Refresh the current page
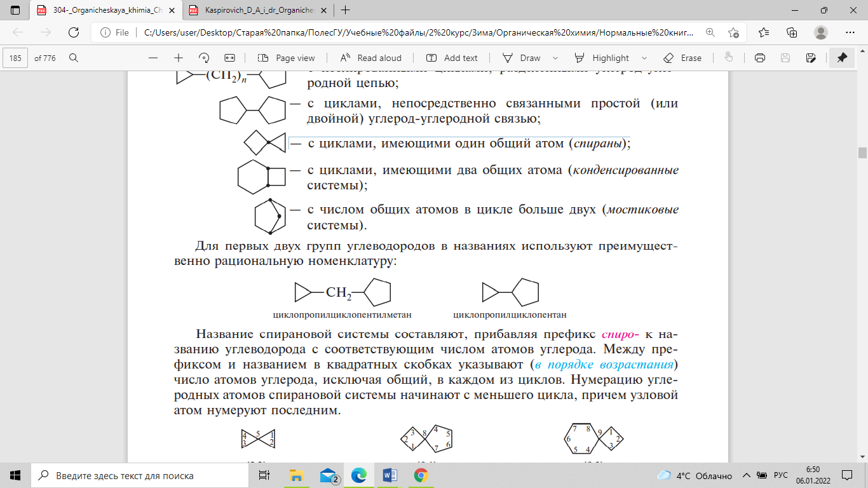Screen dimensions: 868x488 [74, 32]
